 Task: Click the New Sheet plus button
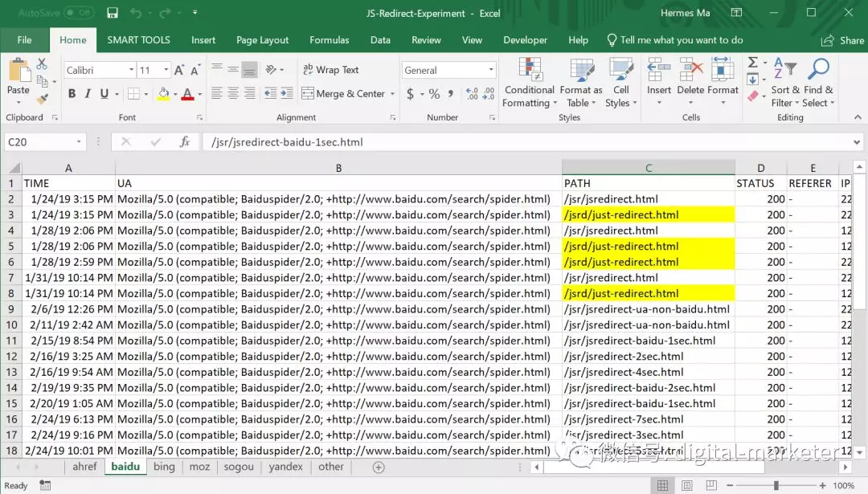coord(379,467)
